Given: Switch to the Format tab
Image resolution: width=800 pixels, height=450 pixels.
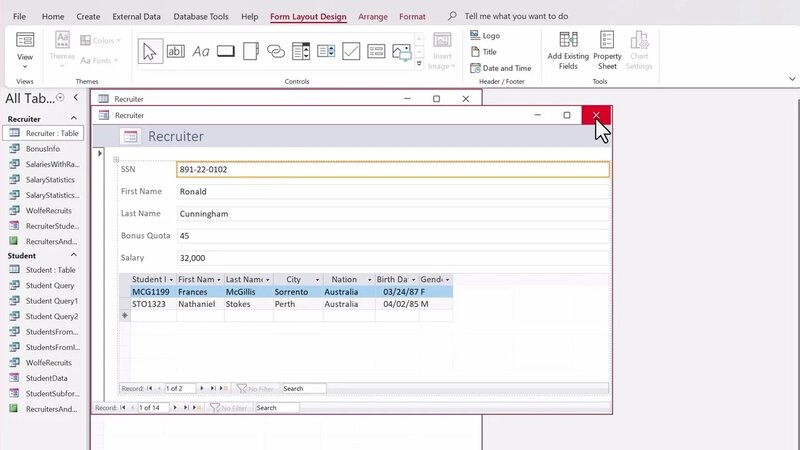Looking at the screenshot, I should [x=412, y=16].
